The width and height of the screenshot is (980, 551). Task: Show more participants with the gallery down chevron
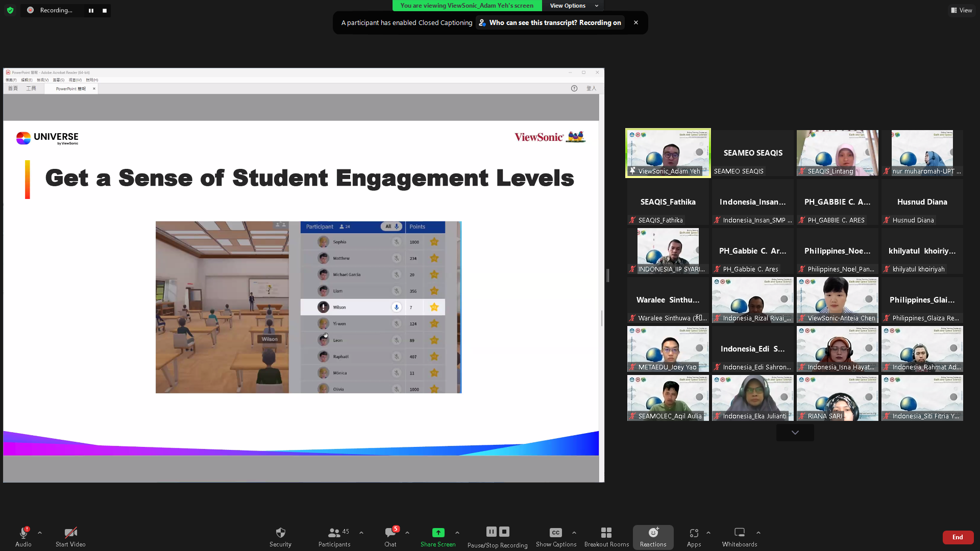pyautogui.click(x=795, y=433)
